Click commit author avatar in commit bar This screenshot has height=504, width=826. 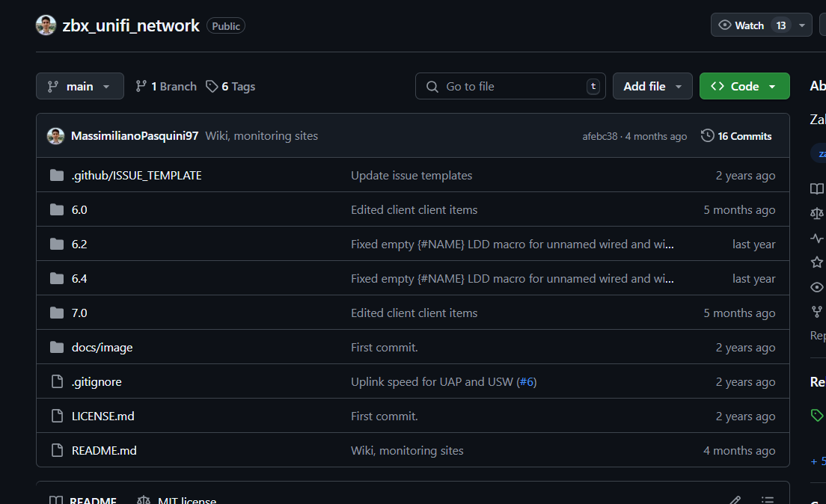click(55, 136)
